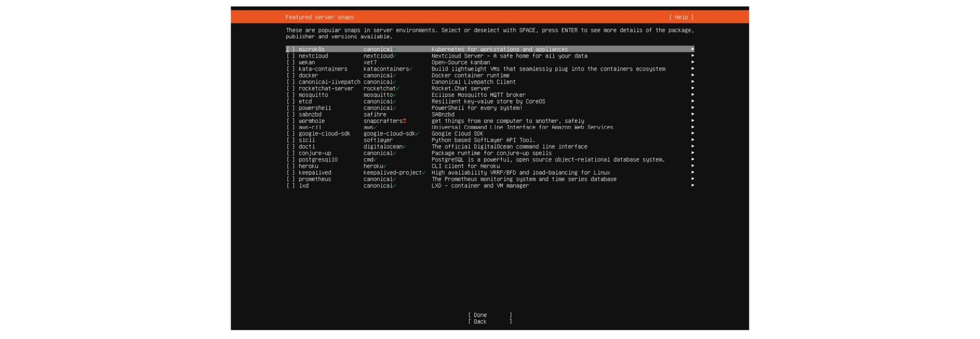Open details arrow for etcd row
The image size is (980, 339).
coord(692,101)
